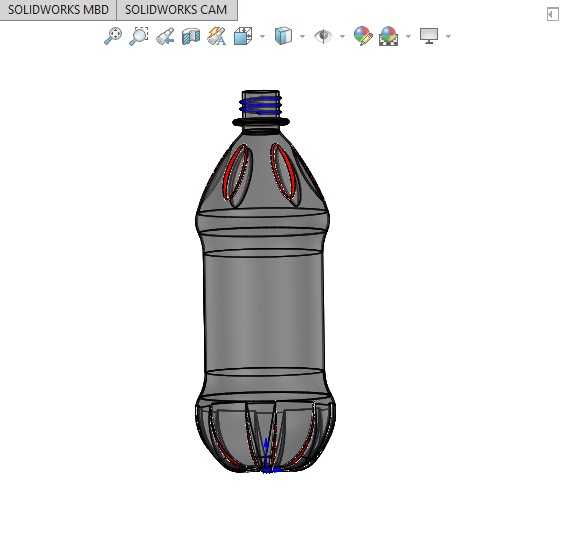Toggle the Hide/Show Items eye icon
The image size is (569, 543).
[x=323, y=36]
